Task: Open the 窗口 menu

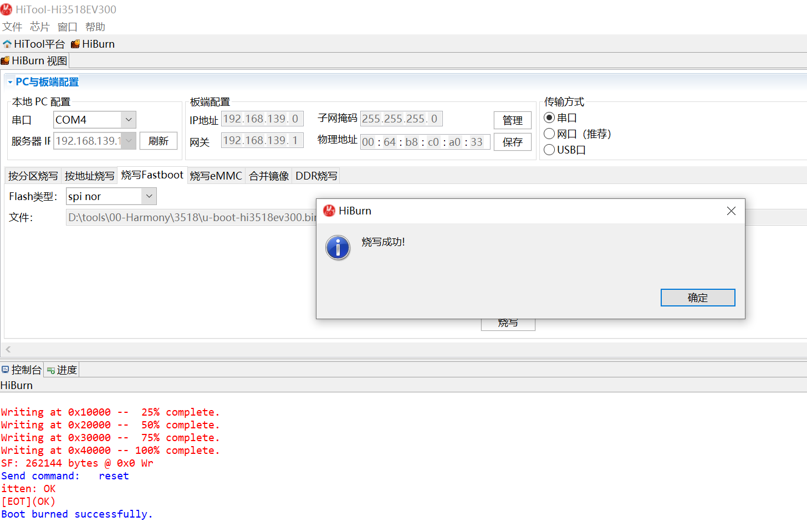Action: pos(68,27)
